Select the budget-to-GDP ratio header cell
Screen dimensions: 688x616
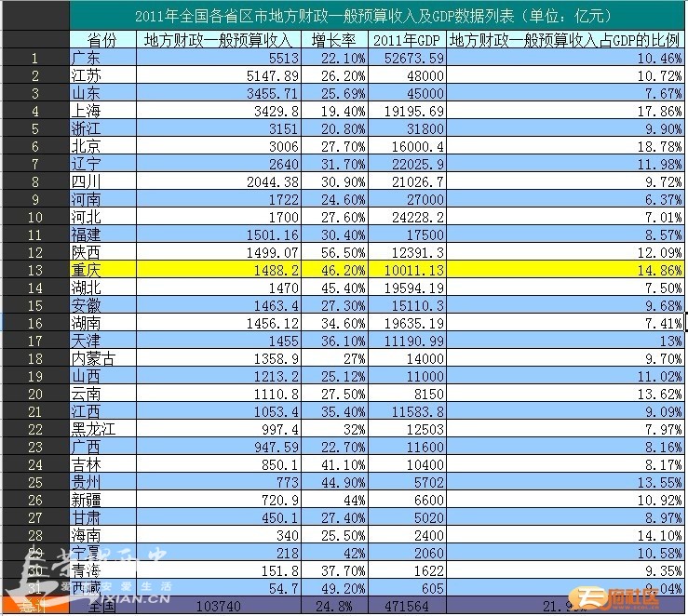565,41
